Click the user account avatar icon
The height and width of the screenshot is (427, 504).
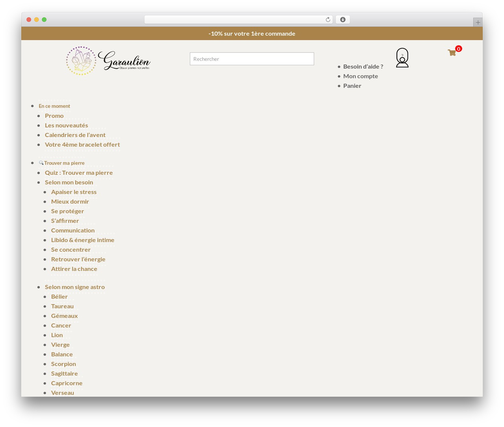[x=402, y=58]
